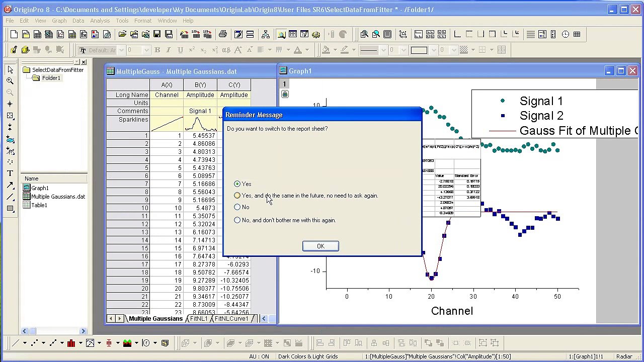Select the Yes radio button
The width and height of the screenshot is (644, 362).
[237, 184]
